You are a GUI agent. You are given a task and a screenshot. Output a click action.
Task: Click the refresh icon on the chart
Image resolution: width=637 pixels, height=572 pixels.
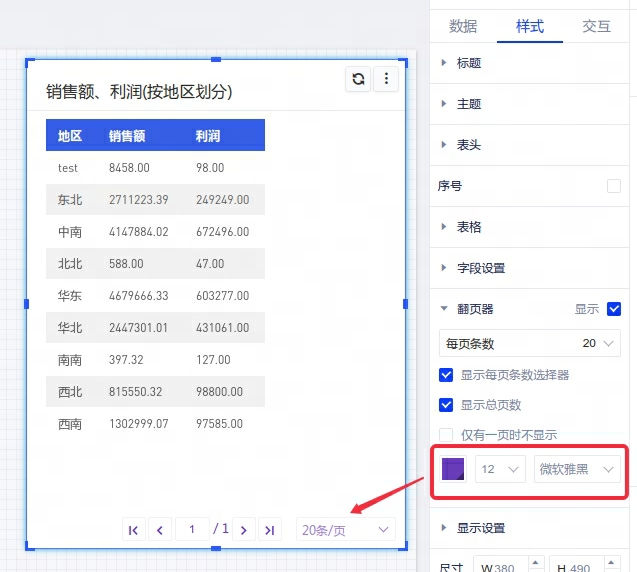point(358,80)
